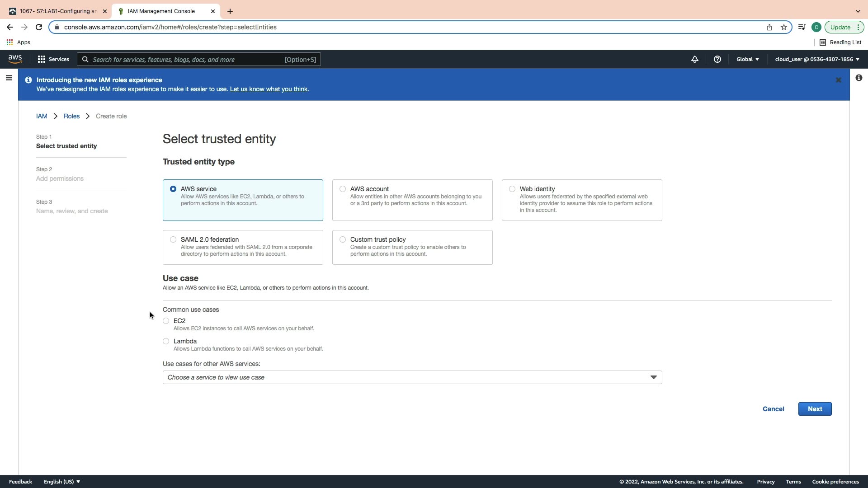Open the info panel icon
This screenshot has height=488, width=868.
pyautogui.click(x=859, y=78)
